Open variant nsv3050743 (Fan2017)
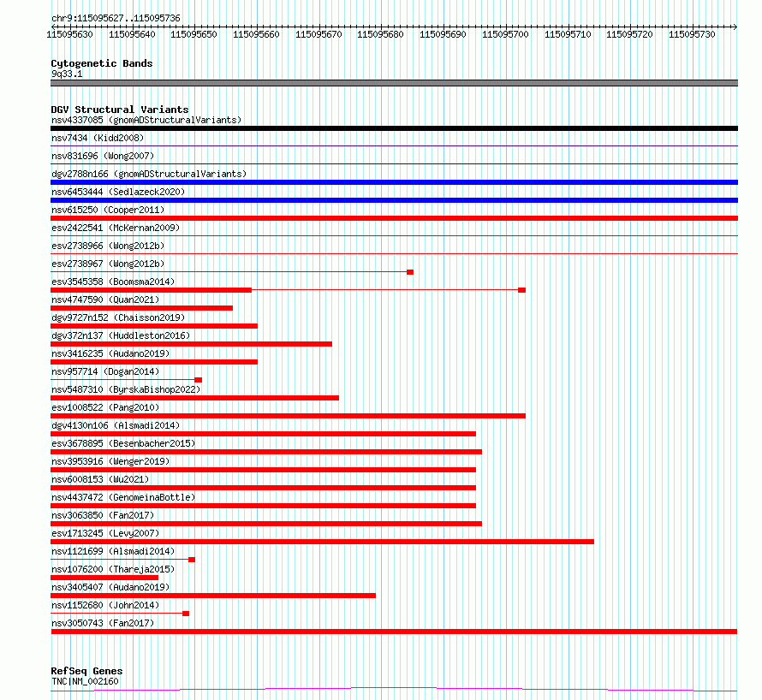 (x=103, y=623)
